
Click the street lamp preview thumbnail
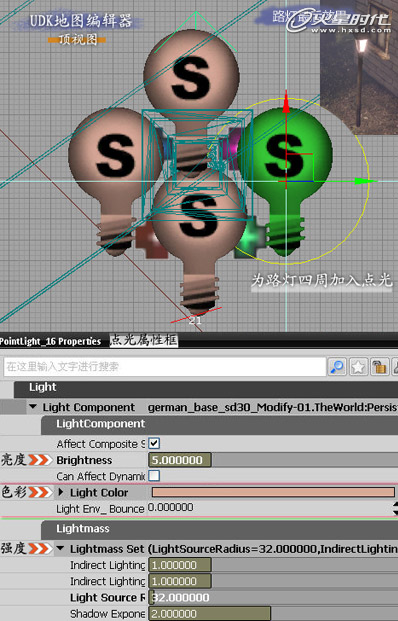[x=359, y=67]
